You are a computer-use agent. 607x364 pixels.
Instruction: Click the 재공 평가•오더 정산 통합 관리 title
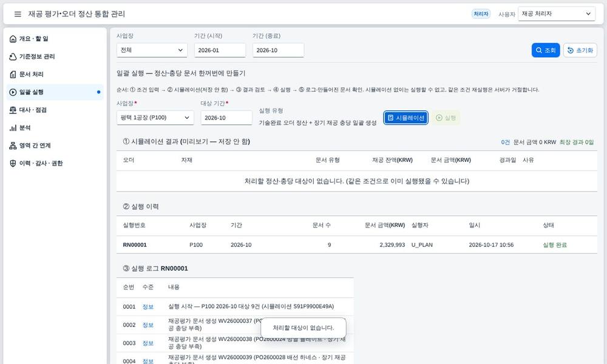tap(76, 14)
